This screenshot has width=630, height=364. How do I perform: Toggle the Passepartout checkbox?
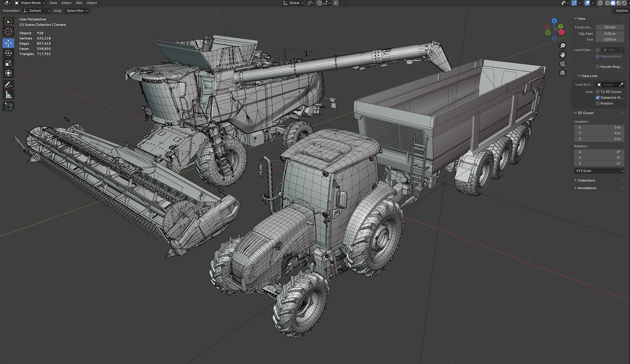598,56
